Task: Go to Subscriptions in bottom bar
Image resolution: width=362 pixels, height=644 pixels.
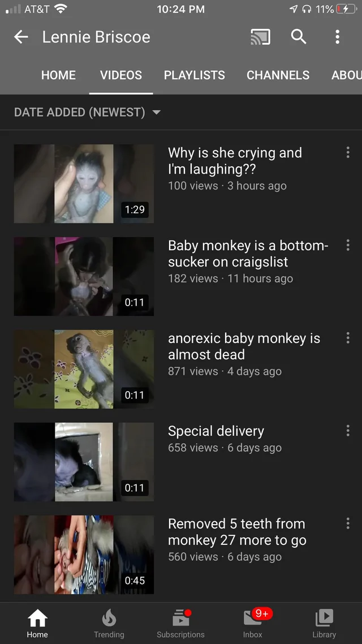Action: 180,624
